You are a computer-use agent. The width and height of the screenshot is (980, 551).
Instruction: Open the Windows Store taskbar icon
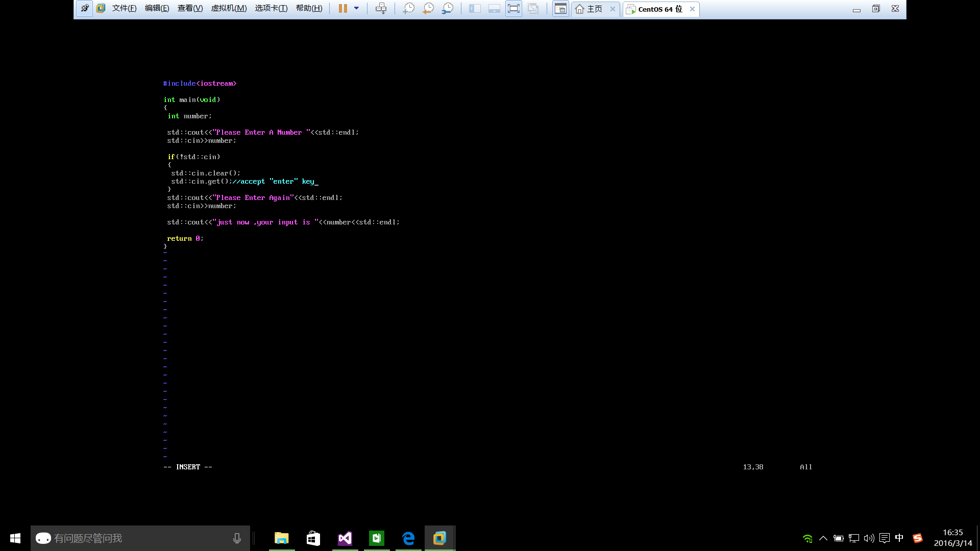coord(313,538)
